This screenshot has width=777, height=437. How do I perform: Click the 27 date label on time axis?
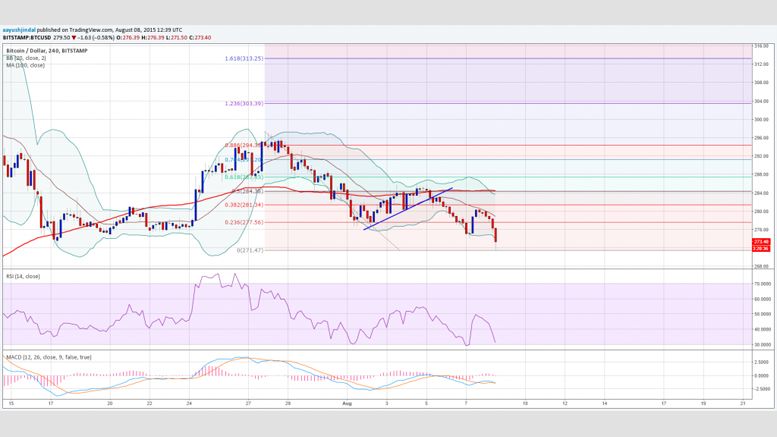pyautogui.click(x=248, y=403)
